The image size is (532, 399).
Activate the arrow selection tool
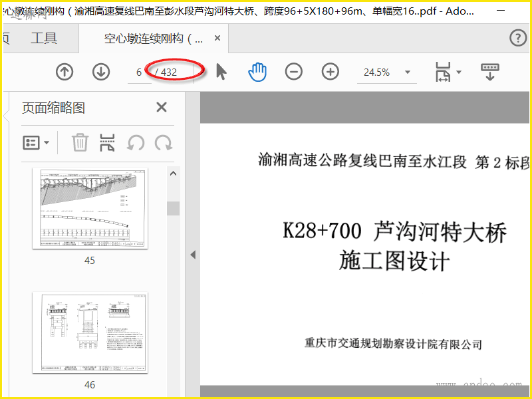[221, 72]
